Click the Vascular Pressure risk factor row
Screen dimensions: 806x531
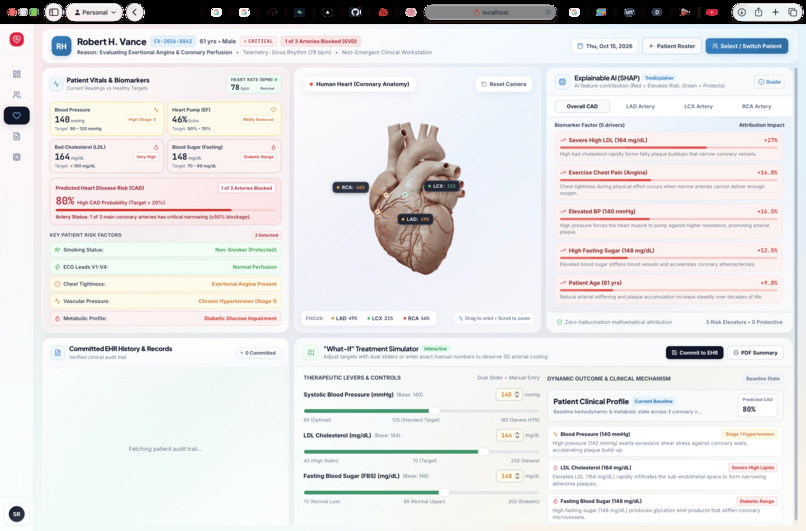(x=166, y=301)
